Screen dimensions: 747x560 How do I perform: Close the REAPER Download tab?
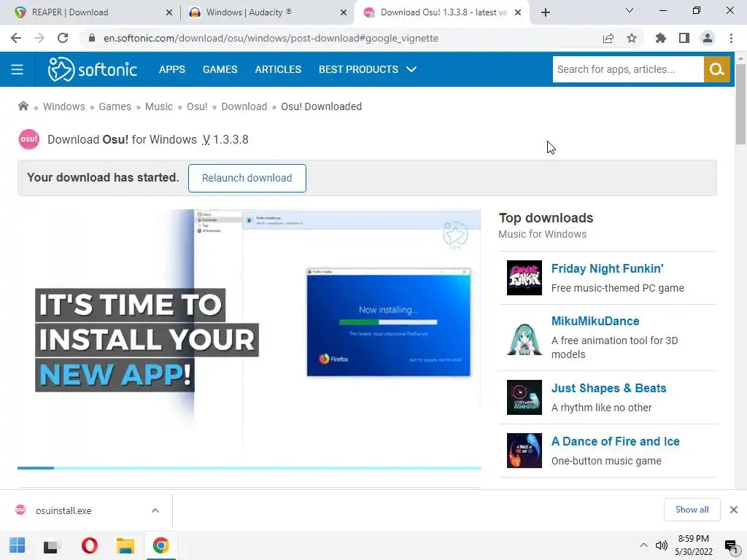click(169, 12)
